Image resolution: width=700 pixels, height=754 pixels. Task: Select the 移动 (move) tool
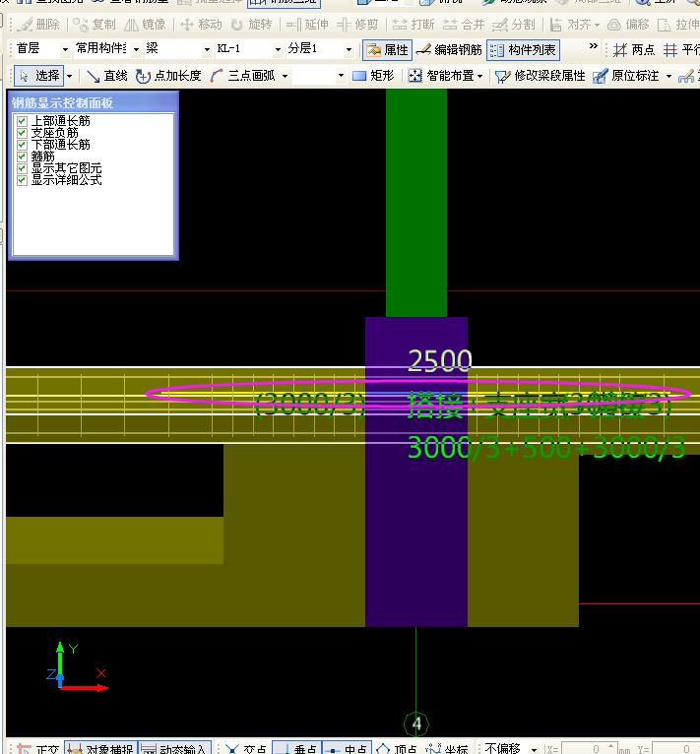point(201,24)
